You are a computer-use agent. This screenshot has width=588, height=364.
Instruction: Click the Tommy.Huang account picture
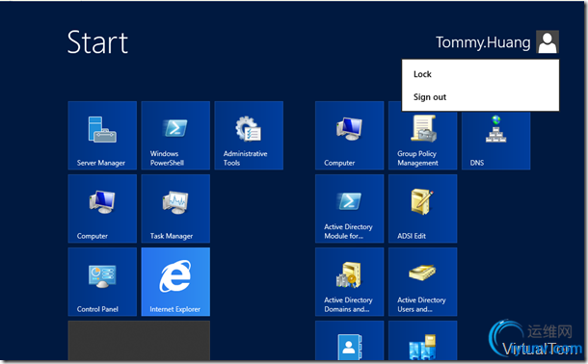coord(548,42)
